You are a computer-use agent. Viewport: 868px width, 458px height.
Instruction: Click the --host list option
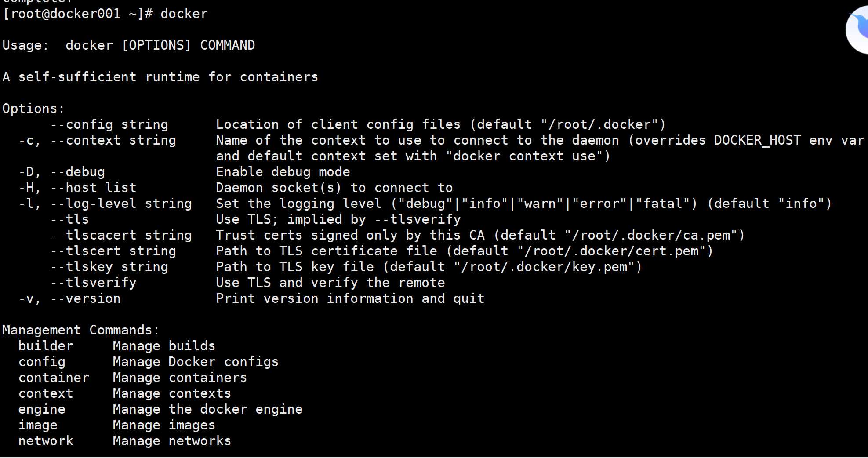tap(94, 188)
